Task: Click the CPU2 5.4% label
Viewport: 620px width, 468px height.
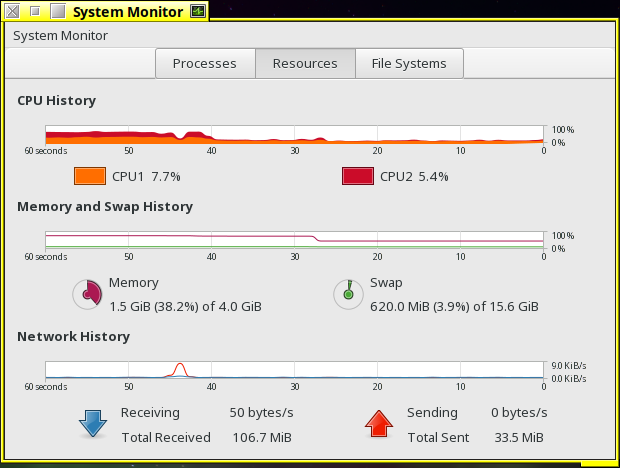Action: click(414, 176)
